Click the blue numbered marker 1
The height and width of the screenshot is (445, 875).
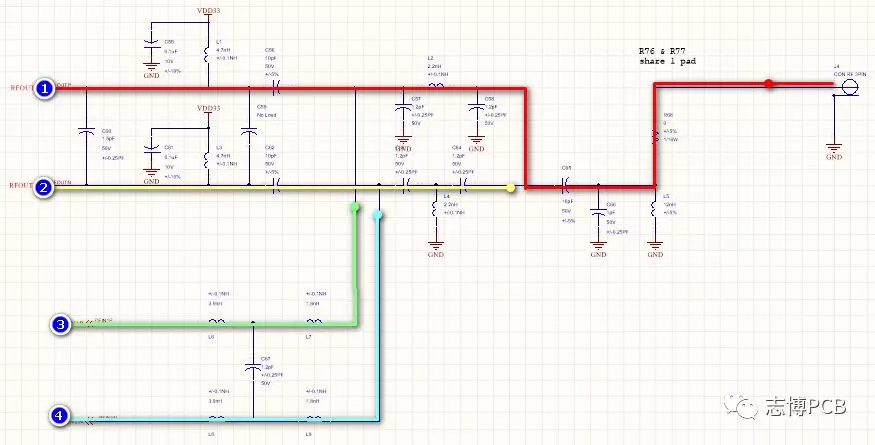click(x=45, y=89)
